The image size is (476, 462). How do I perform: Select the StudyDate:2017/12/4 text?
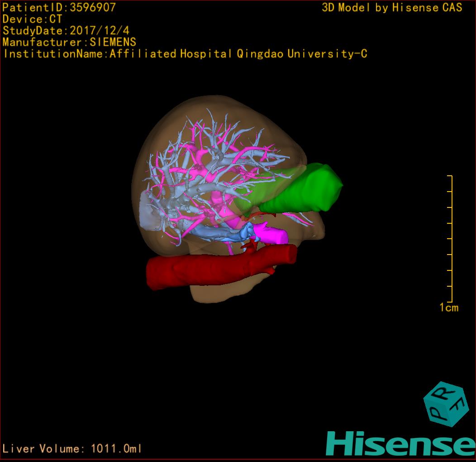pos(66,30)
